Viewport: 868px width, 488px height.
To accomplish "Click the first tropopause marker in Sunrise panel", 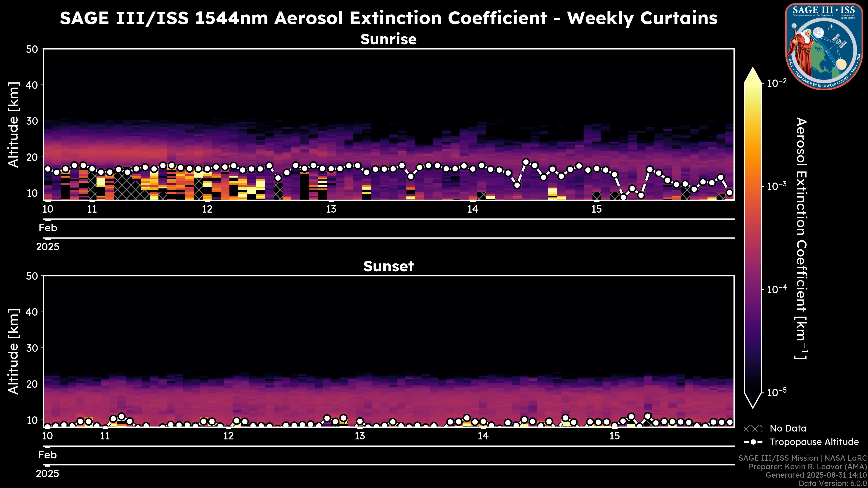I will click(x=48, y=169).
